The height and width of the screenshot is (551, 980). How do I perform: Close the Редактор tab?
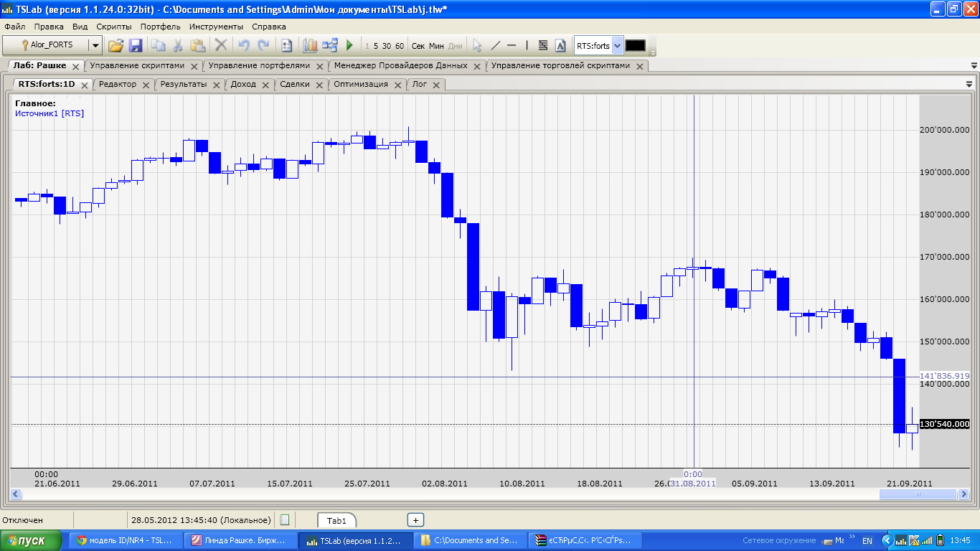pyautogui.click(x=146, y=85)
